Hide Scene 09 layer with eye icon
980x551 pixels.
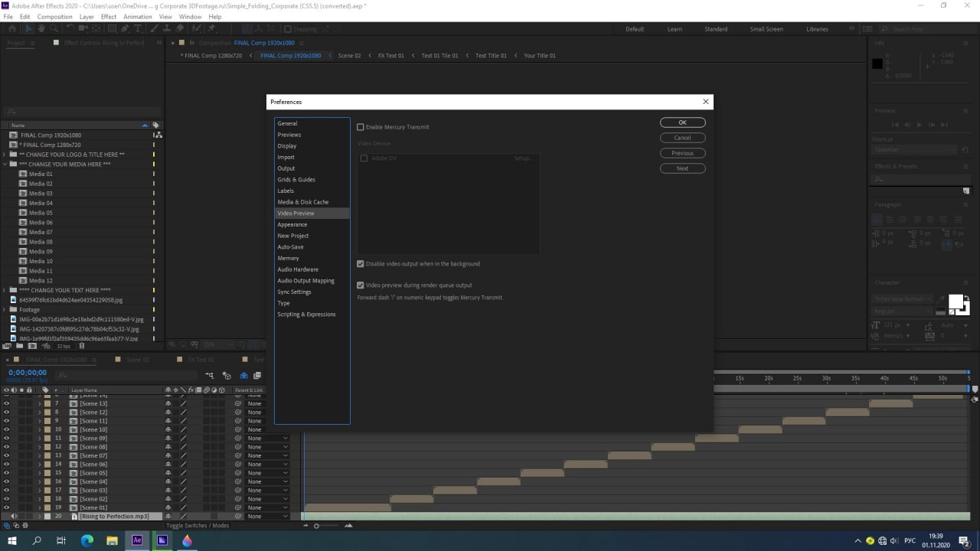(6, 439)
